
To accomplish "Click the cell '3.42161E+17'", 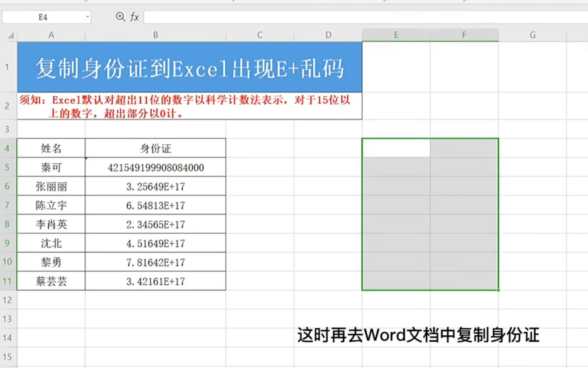I will (x=155, y=281).
